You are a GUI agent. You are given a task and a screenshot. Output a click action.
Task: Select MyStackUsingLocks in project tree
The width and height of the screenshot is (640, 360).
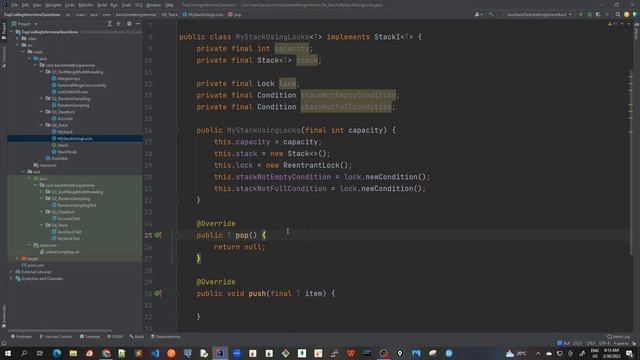click(75, 138)
